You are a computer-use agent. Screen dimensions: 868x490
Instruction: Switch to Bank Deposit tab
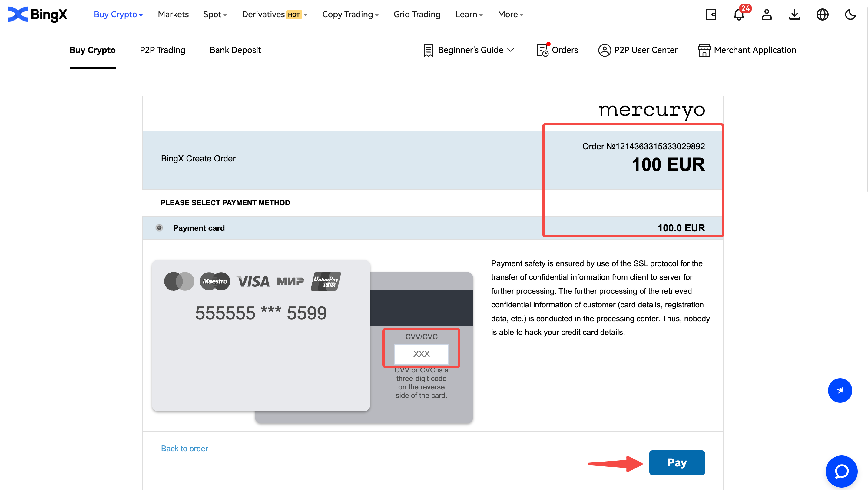pos(235,50)
